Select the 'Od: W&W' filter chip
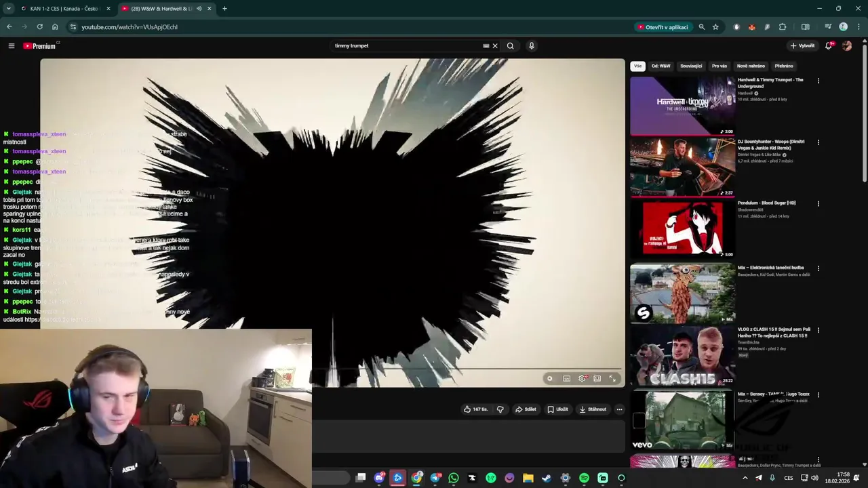Screen dimensions: 868x488 [x=660, y=66]
